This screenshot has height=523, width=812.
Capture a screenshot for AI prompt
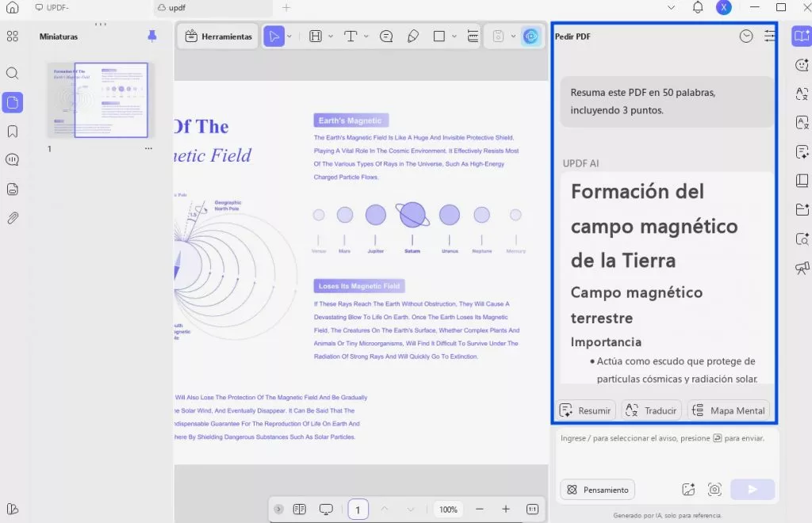click(714, 490)
